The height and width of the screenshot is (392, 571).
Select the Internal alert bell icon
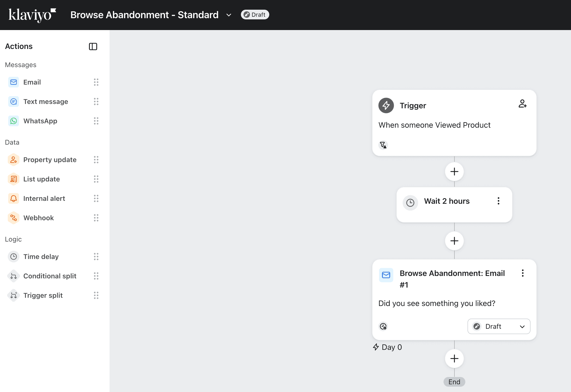coord(14,198)
